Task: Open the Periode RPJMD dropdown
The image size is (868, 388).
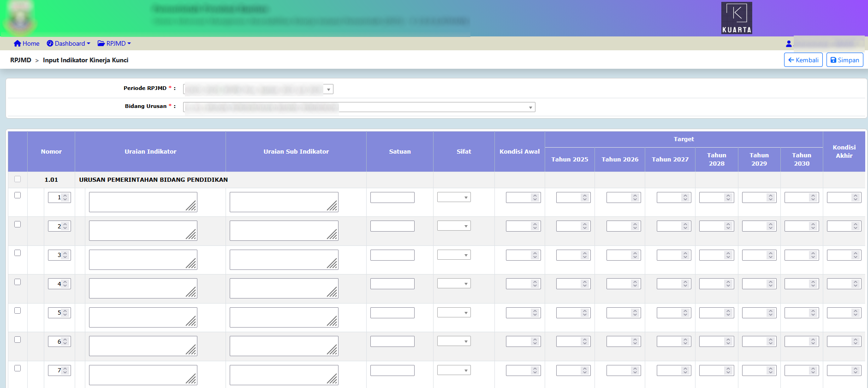Action: pyautogui.click(x=328, y=90)
